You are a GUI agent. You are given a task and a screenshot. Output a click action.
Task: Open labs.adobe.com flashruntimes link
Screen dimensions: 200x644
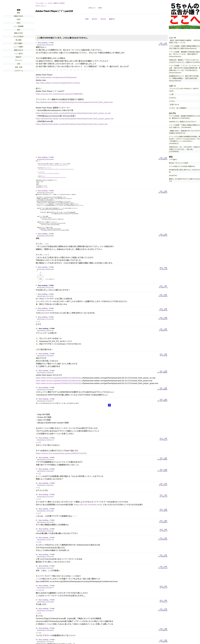point(58,83)
